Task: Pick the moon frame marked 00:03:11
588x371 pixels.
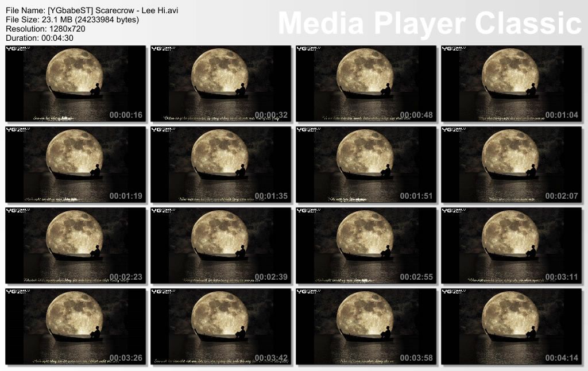Action: [x=511, y=245]
